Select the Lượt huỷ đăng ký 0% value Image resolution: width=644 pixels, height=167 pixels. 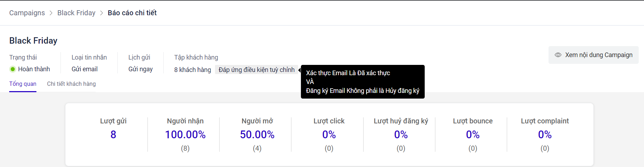(401, 135)
